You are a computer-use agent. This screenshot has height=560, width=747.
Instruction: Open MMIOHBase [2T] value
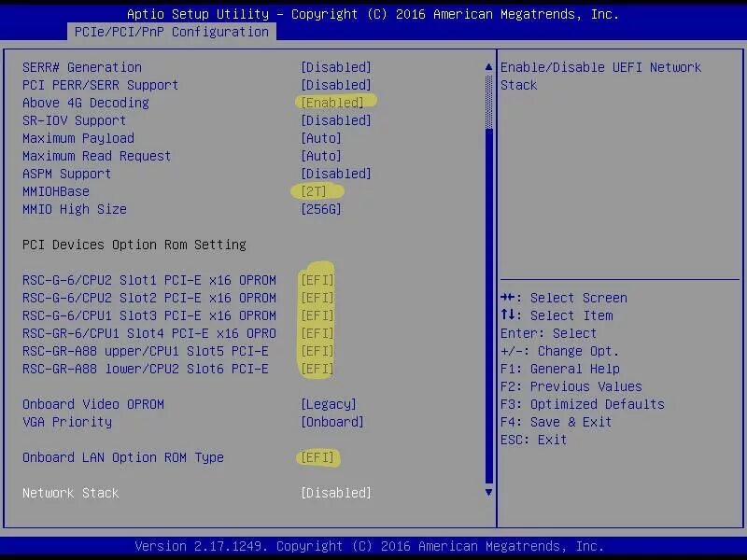tap(314, 191)
